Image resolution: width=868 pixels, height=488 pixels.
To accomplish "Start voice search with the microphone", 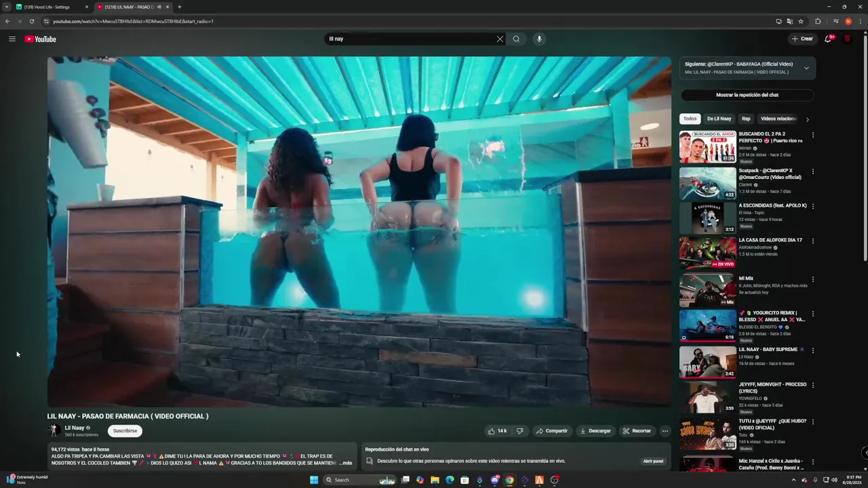I will coord(539,39).
